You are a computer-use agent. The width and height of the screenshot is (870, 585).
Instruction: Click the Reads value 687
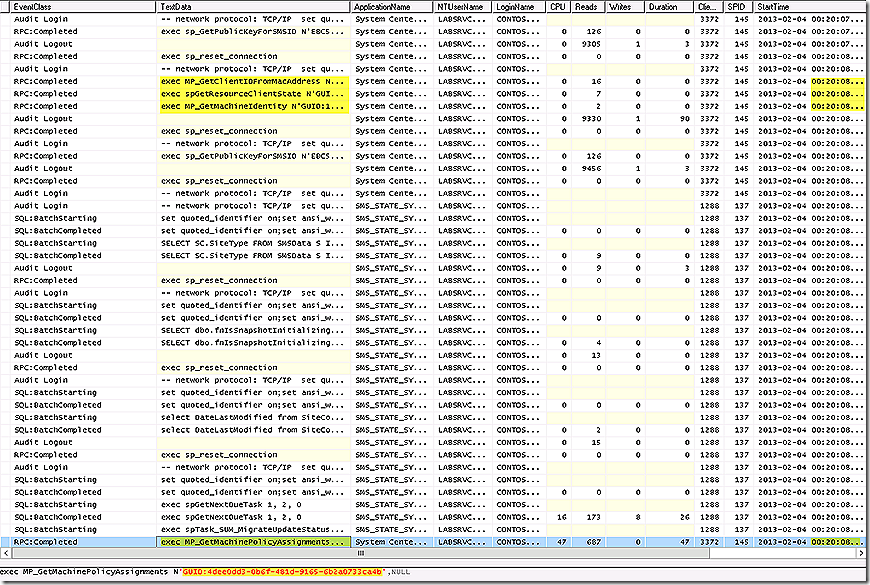(x=594, y=542)
